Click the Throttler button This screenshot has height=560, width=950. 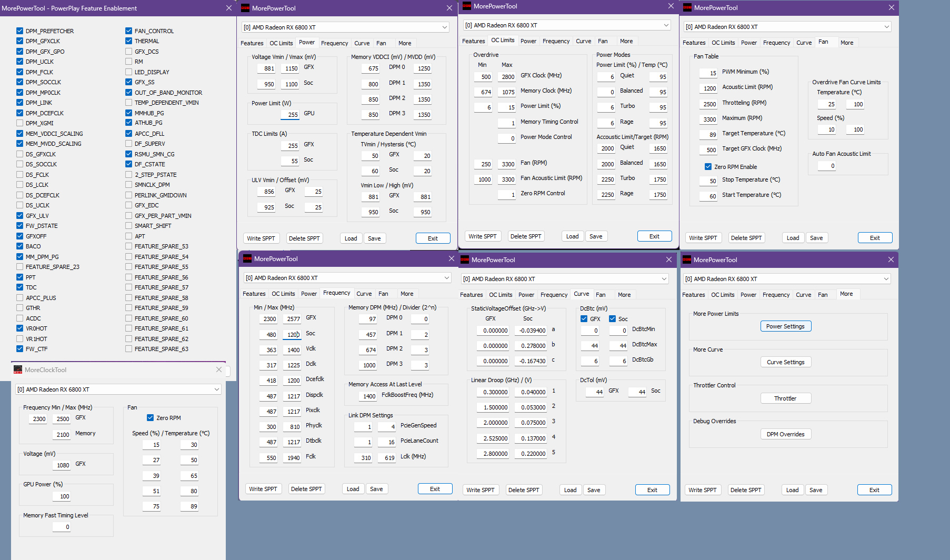[786, 398]
